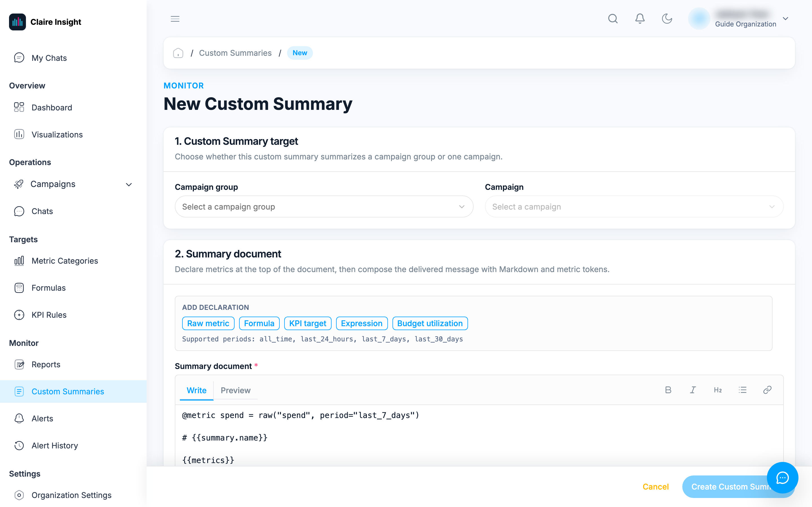Open search with the magnifier icon
This screenshot has height=507, width=812.
[613, 19]
